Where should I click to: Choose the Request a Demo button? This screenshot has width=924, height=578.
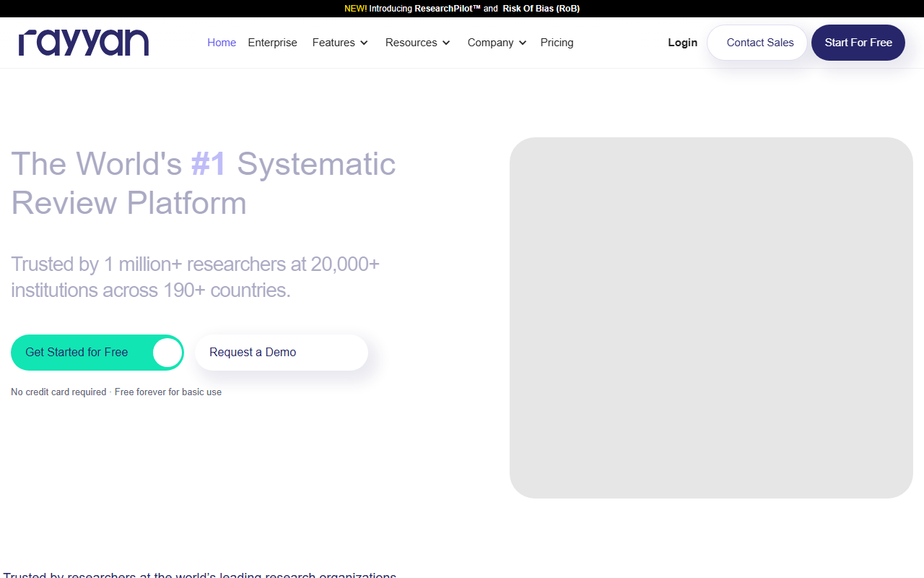[x=282, y=353]
